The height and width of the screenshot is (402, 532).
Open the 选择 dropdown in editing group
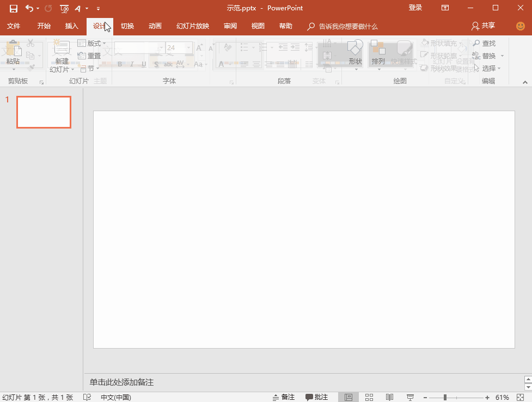(x=489, y=68)
